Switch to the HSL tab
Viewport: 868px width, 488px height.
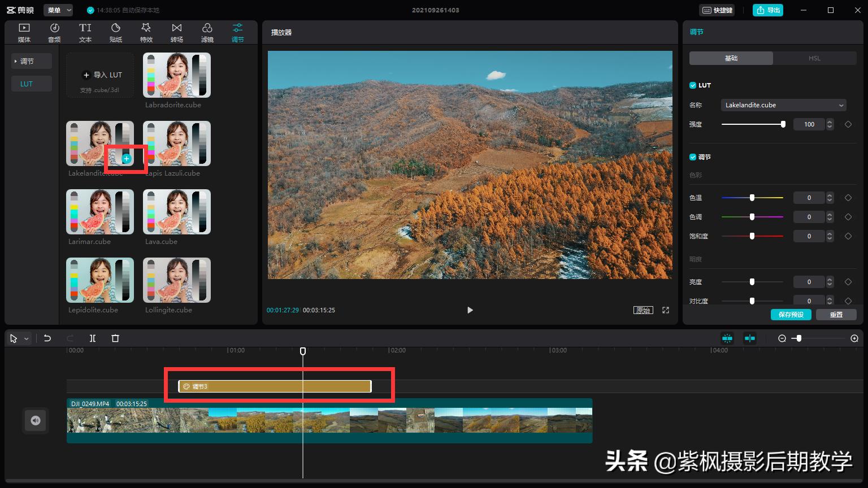[x=814, y=58]
